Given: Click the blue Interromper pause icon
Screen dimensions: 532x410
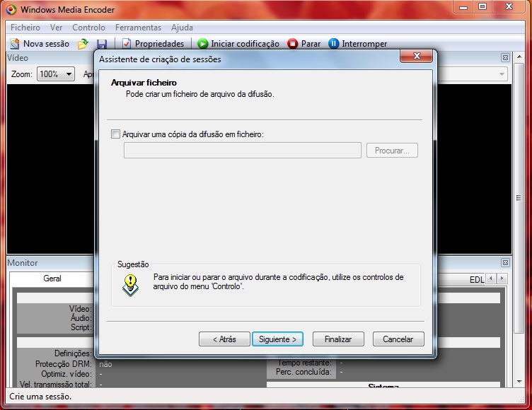Looking at the screenshot, I should (x=333, y=44).
